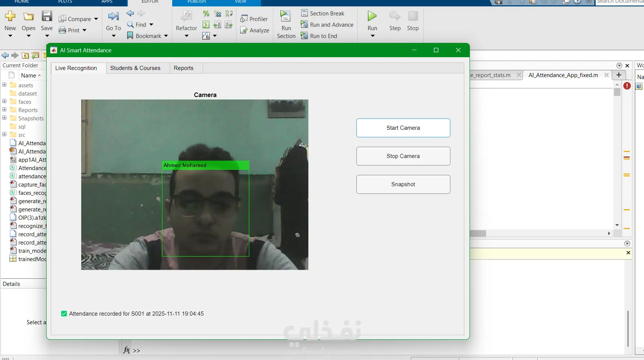Image resolution: width=644 pixels, height=360 pixels.
Task: Go forward in Current Folder toolbar
Action: coord(15,55)
